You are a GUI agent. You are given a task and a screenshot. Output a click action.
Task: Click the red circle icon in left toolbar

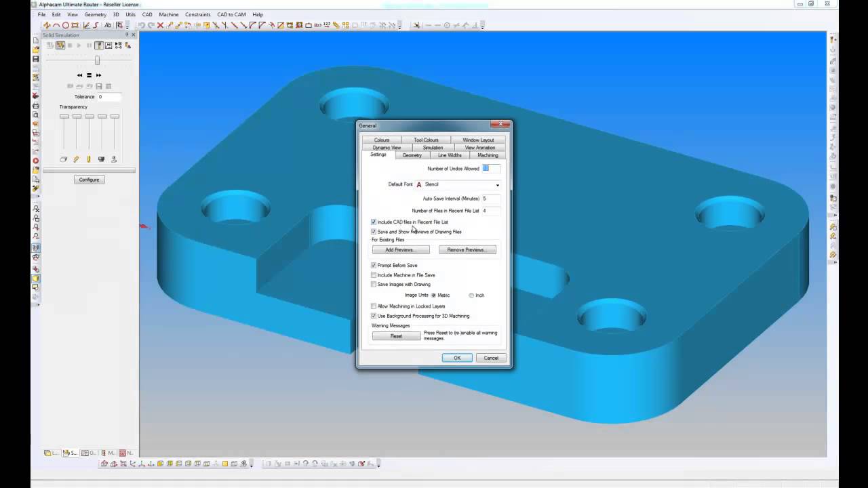pos(35,161)
